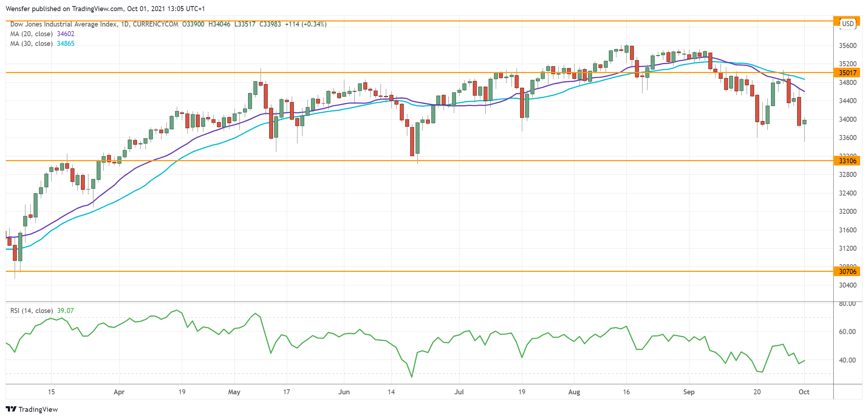
Task: Click the Oct date label on time axis
Action: click(804, 392)
